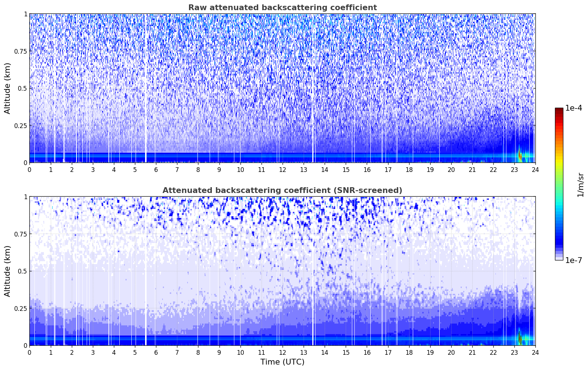Click the 'Raw attenuated backscattering coefficient' title
Viewport: 588px width, 370px height.
[282, 8]
